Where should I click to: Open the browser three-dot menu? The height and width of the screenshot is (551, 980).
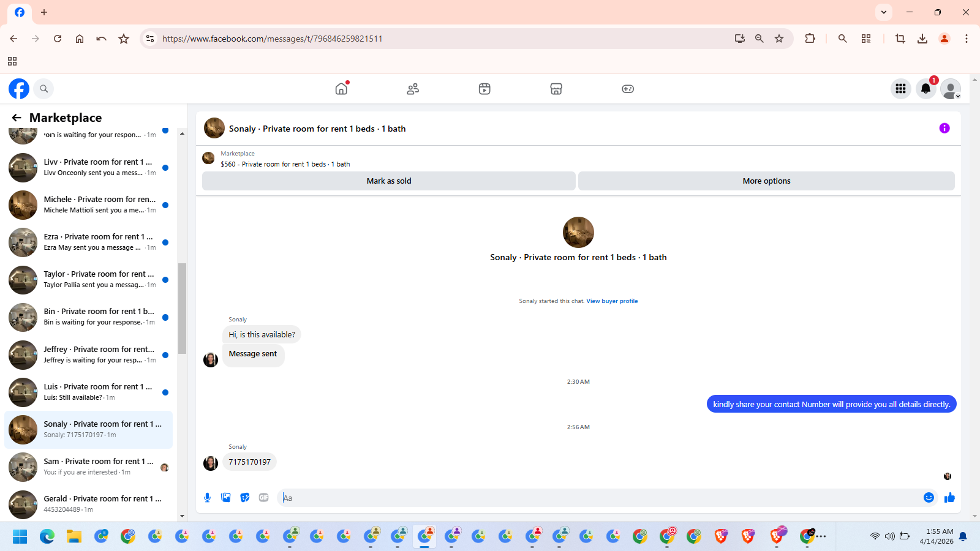pos(967,39)
